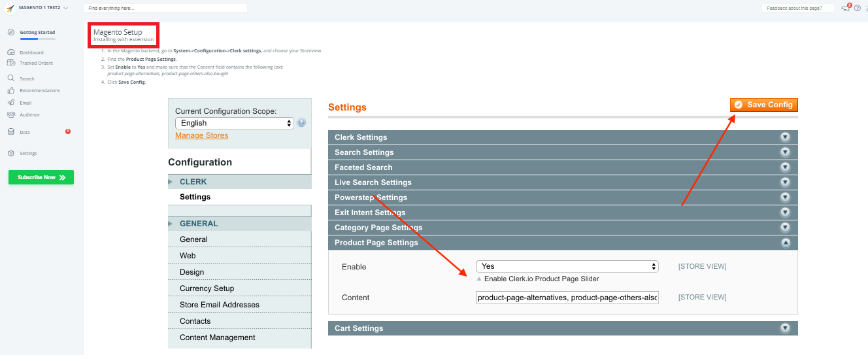Open Tracked Orders from sidebar icon
Screen dimensions: 868x361
(11, 63)
